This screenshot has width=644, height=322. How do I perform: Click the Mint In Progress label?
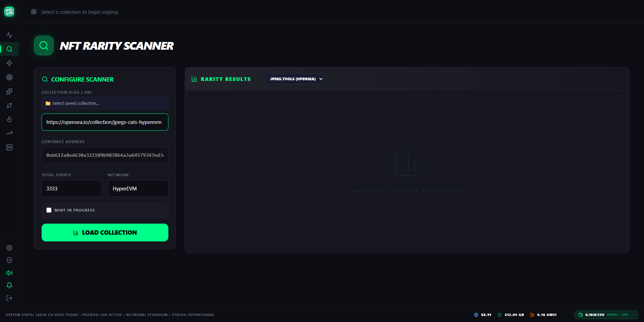74,210
